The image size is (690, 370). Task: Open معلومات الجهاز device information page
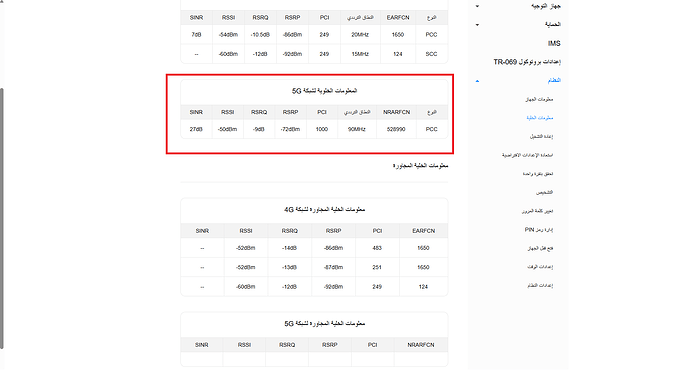pos(539,99)
